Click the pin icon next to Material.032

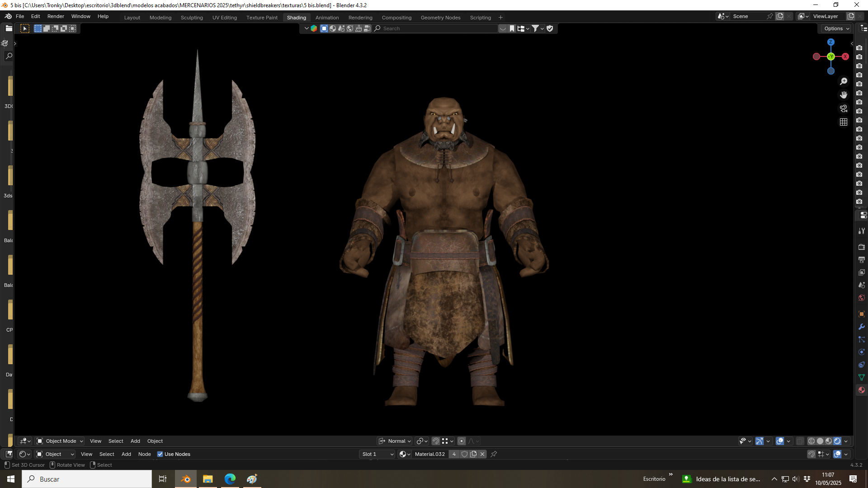tap(494, 454)
